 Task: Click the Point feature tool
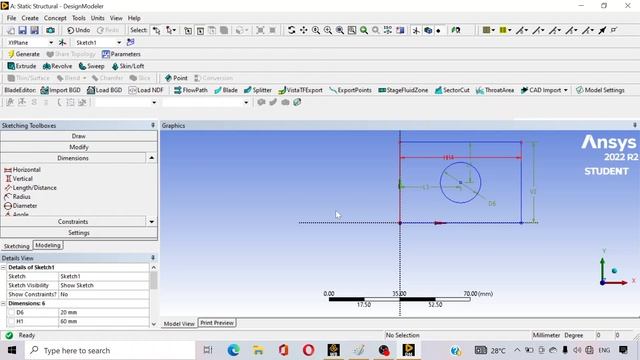[176, 78]
